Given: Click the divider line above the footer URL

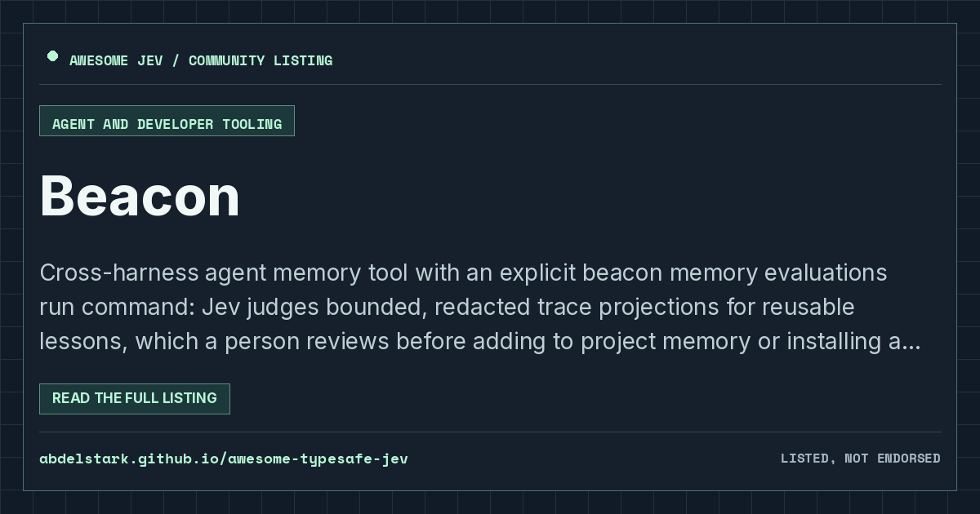Looking at the screenshot, I should pos(490,432).
